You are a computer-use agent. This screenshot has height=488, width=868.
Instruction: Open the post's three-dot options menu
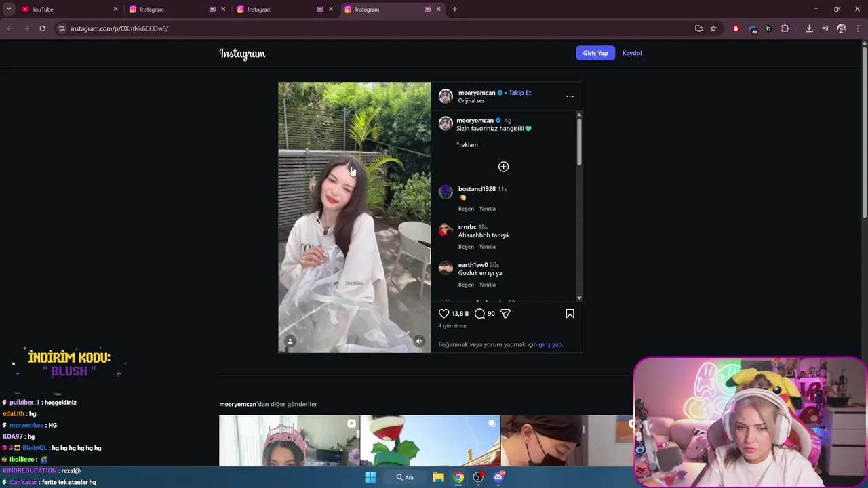(570, 96)
